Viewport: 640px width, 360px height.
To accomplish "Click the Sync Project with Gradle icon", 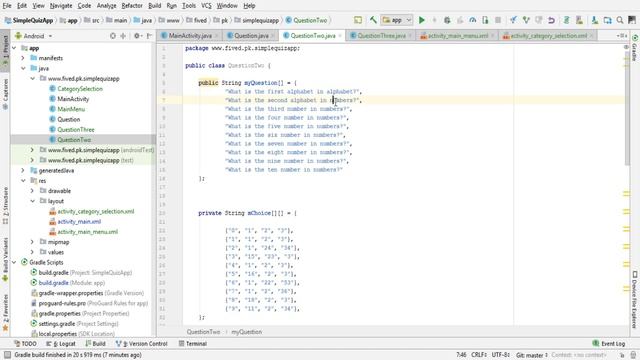I will (x=566, y=20).
